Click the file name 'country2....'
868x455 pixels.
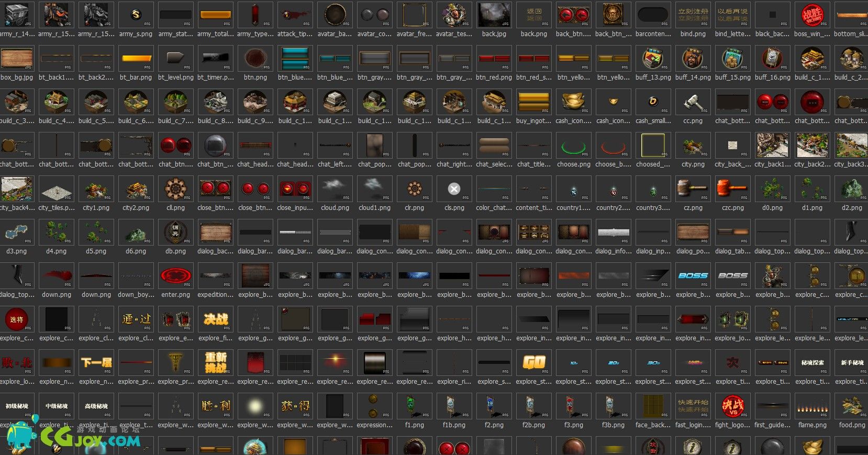click(x=614, y=208)
